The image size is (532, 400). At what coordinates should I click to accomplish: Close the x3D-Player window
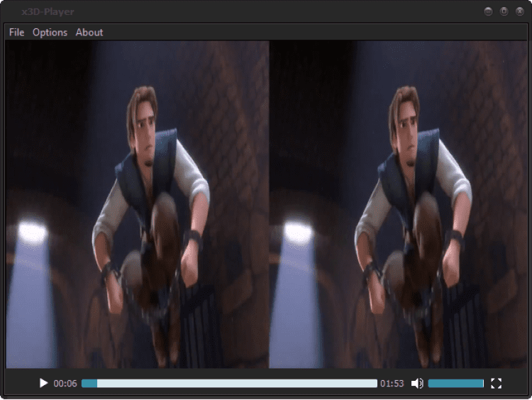point(519,11)
